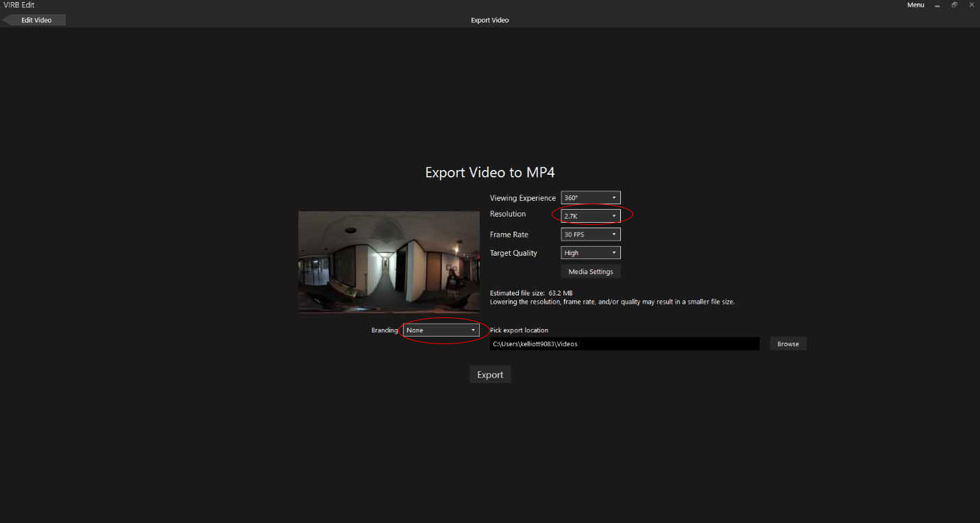Open the Branding dropdown set to None
The image size is (980, 523).
coord(441,330)
